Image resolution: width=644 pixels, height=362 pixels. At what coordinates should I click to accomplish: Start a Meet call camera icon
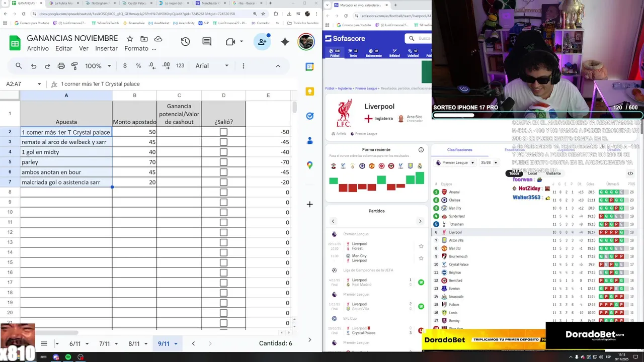[230, 42]
